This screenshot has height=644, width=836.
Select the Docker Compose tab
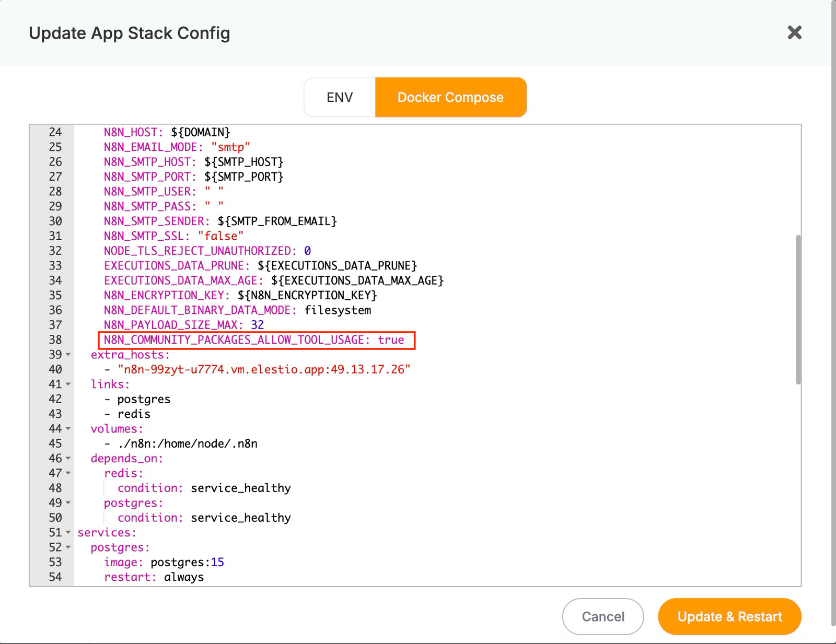[450, 97]
